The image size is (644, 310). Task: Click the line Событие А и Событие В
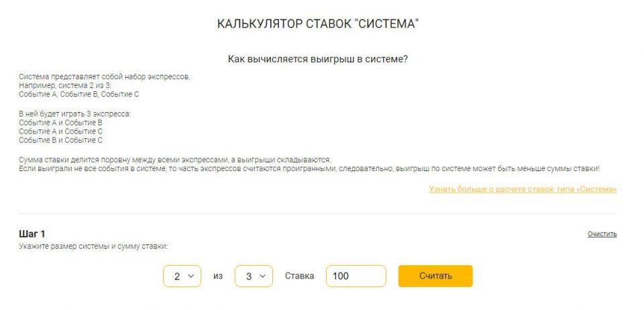60,123
